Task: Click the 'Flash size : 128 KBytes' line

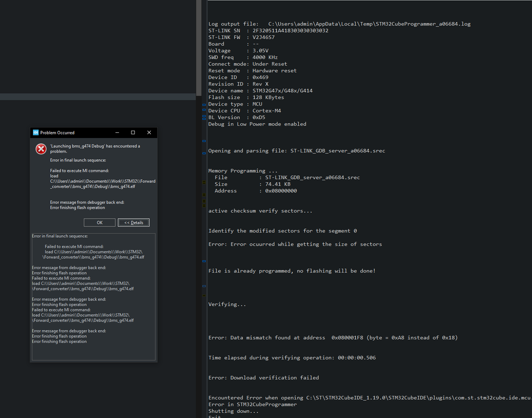Action: point(247,97)
